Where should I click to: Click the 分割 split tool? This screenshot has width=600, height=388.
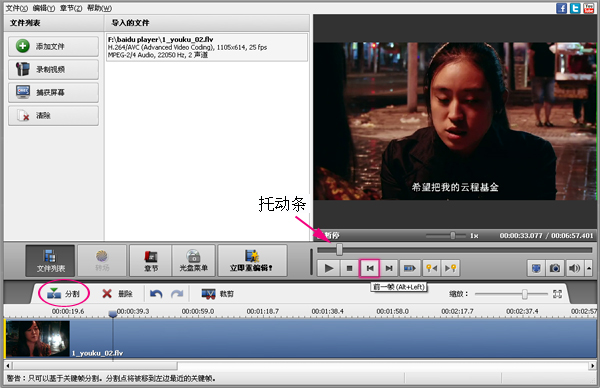(64, 294)
